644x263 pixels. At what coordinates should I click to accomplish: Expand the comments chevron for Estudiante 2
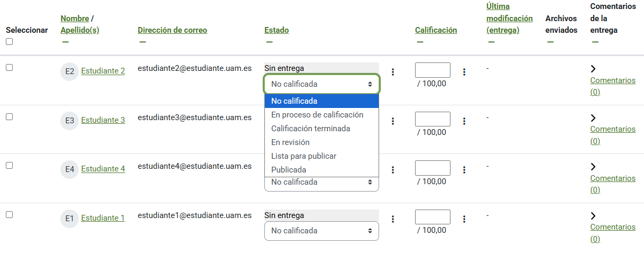(593, 69)
